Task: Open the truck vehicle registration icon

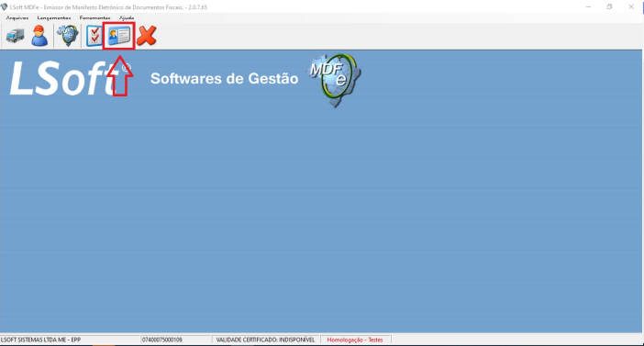Action: (x=16, y=36)
